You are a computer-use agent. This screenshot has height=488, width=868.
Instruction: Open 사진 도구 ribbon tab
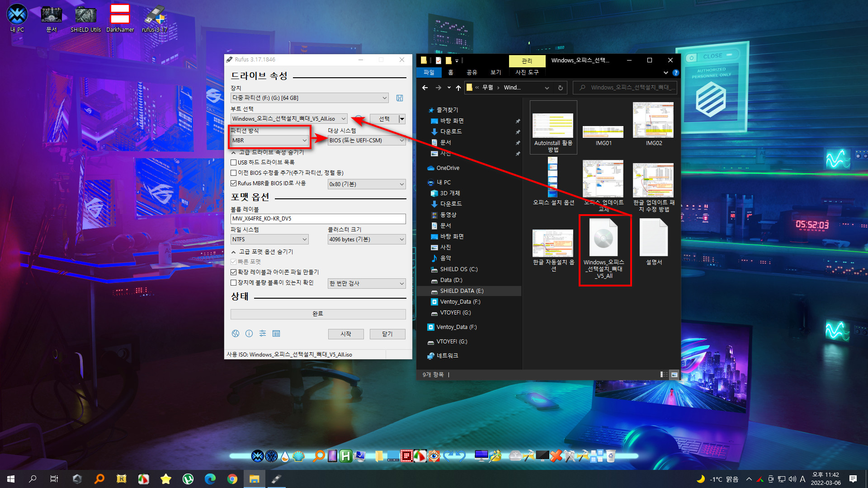(527, 72)
